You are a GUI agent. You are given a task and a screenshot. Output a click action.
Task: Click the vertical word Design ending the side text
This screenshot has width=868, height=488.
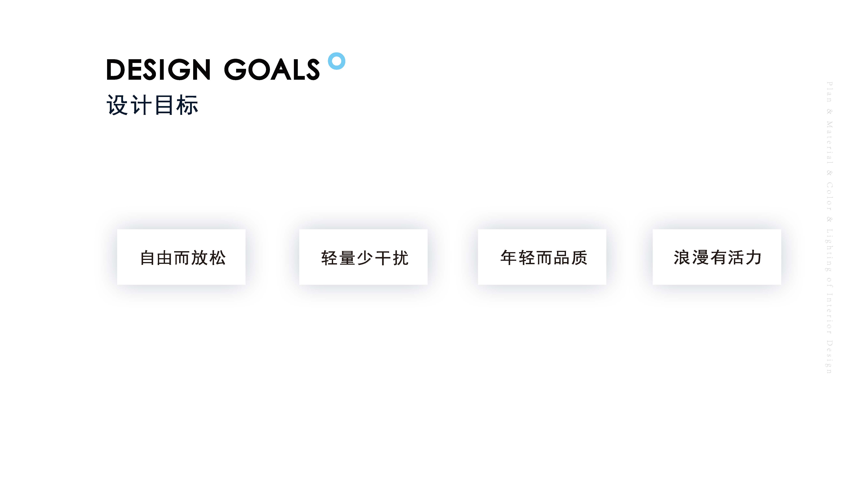point(829,357)
